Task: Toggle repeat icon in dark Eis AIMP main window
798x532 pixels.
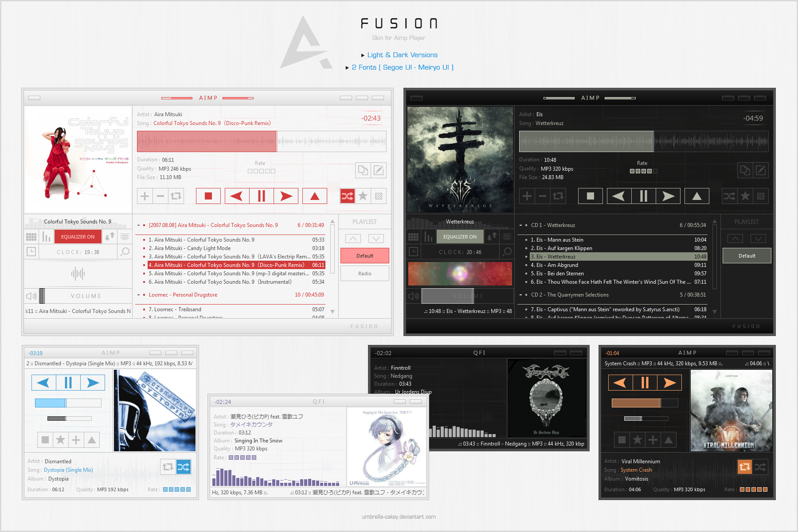Action: pos(558,196)
